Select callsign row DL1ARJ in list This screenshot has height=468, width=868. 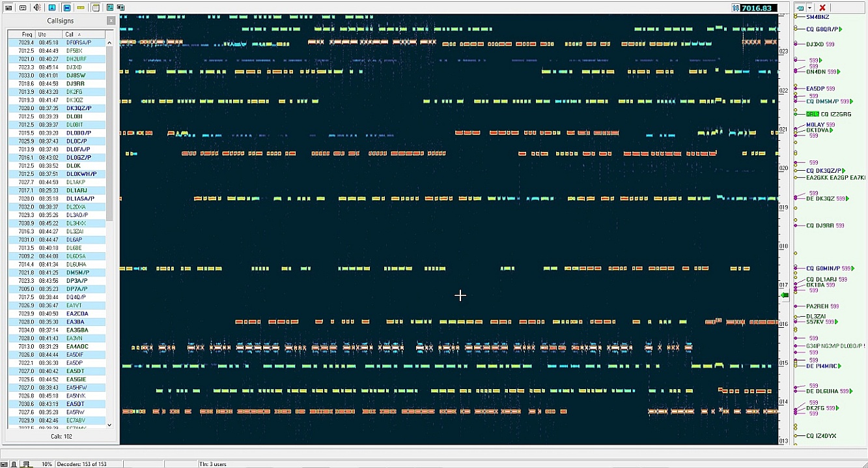pos(57,190)
